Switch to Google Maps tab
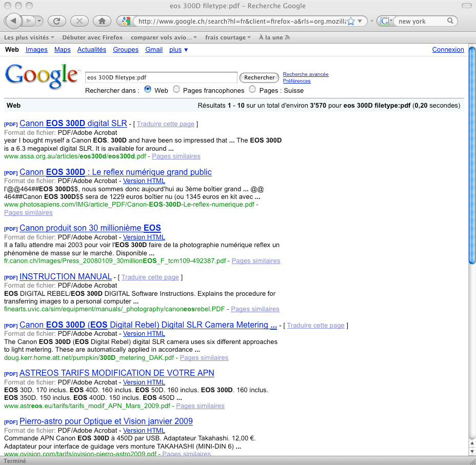The image size is (476, 465). point(62,49)
